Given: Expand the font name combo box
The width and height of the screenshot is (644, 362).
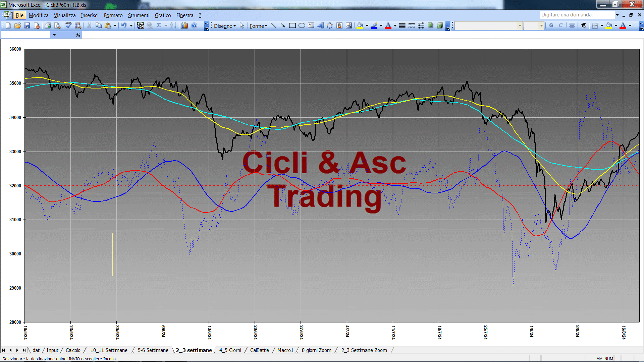Looking at the screenshot, I should pos(520,25).
